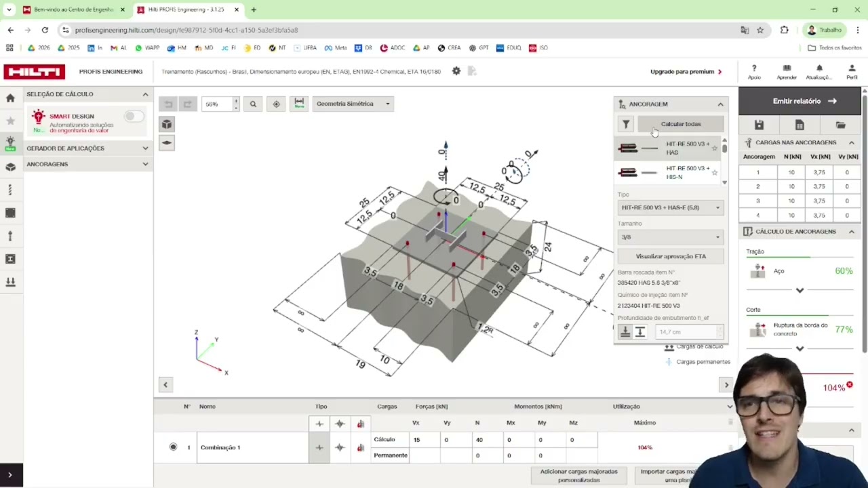Favorite HIT-RE 500 V3 + HAS star

tap(714, 148)
